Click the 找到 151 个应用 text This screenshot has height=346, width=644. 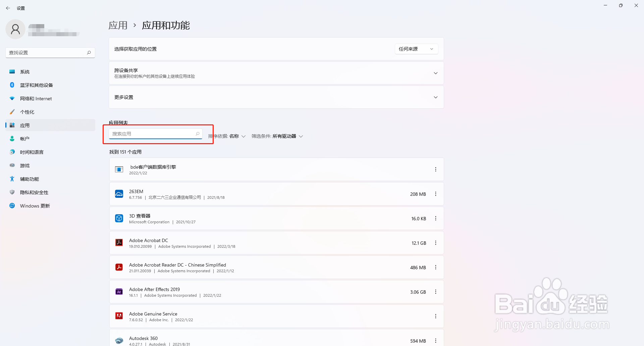click(x=125, y=152)
